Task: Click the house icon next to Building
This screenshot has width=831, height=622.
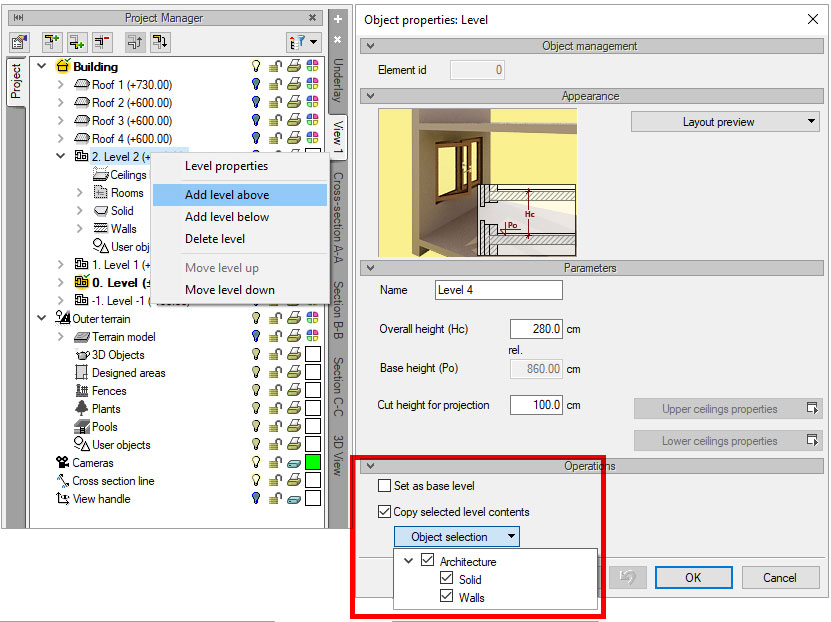Action: 63,66
